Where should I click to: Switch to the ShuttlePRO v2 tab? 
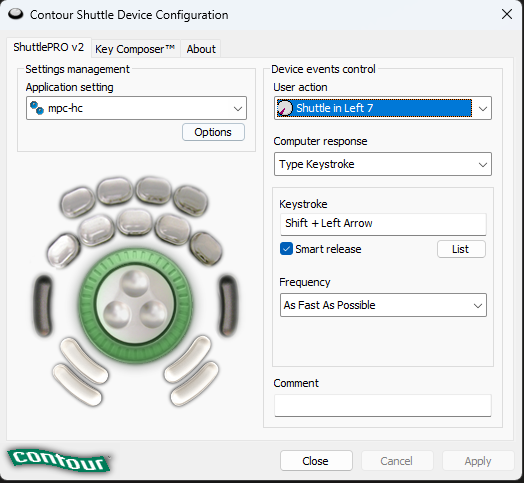(x=49, y=47)
